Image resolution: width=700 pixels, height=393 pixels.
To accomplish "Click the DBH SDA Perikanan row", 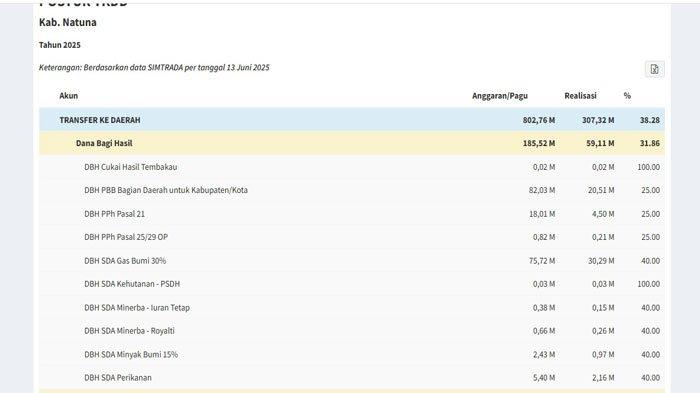I will point(352,378).
